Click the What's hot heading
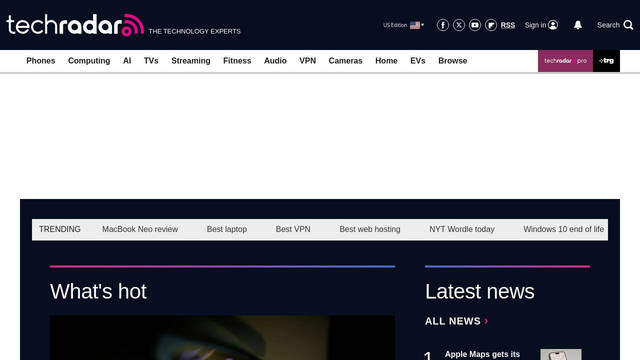Screen dimensions: 640x360 pyautogui.click(x=98, y=291)
